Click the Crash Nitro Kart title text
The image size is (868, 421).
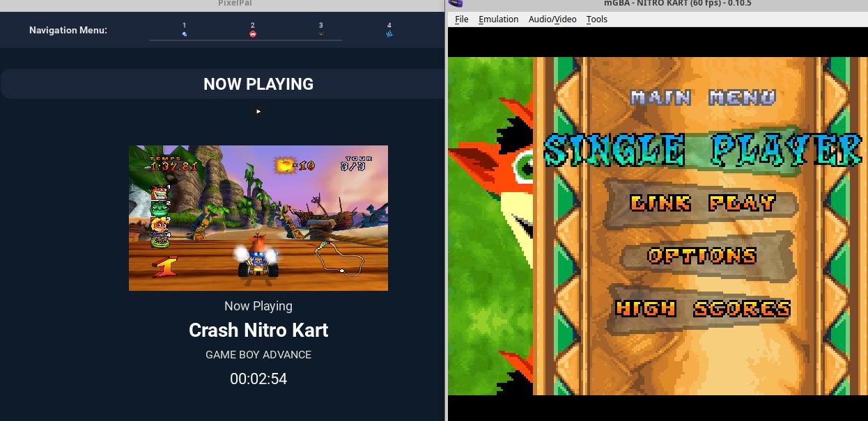point(258,330)
